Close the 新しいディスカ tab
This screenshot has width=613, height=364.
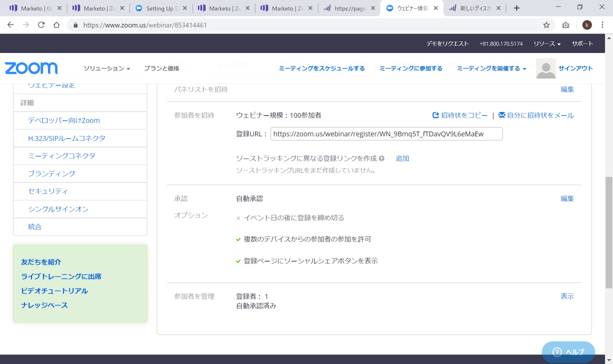coord(498,8)
